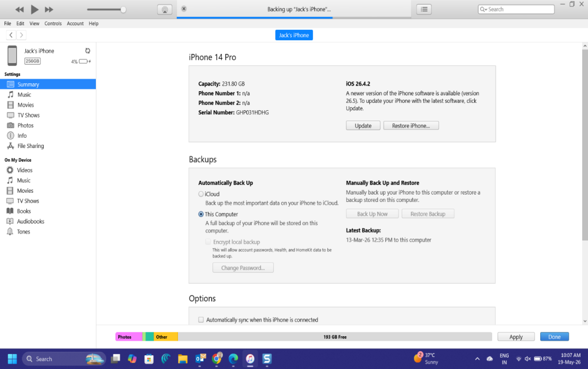The width and height of the screenshot is (588, 369).
Task: Open the View menu
Action: pyautogui.click(x=34, y=23)
